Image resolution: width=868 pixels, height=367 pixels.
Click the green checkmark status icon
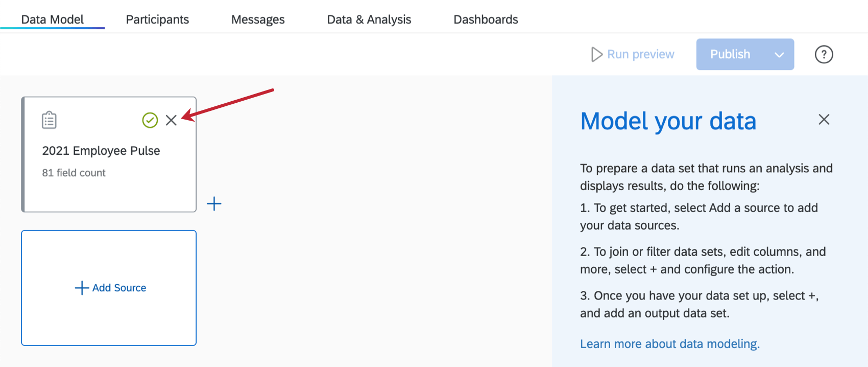click(150, 120)
